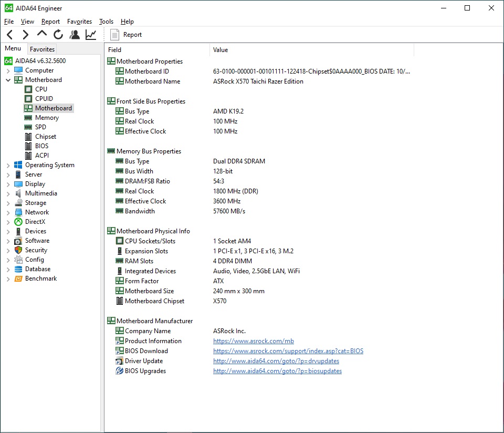Open the asrock.com/mb product information link
This screenshot has width=504, height=433.
point(253,341)
